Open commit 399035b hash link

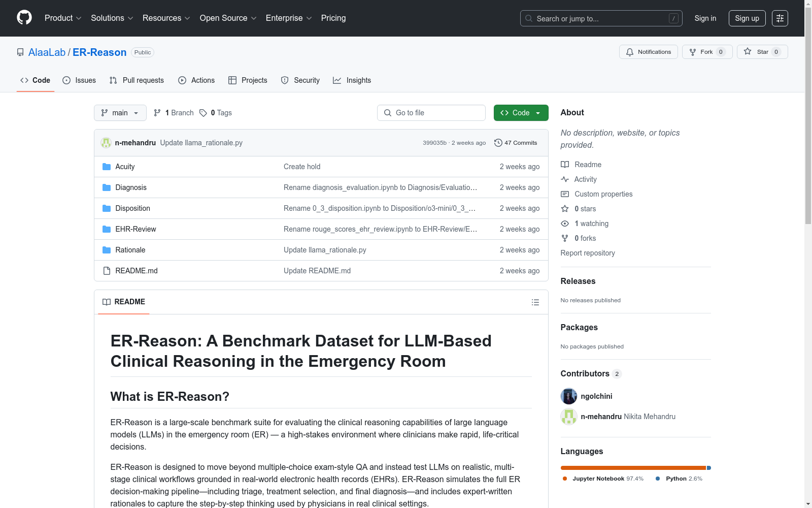[x=434, y=143]
